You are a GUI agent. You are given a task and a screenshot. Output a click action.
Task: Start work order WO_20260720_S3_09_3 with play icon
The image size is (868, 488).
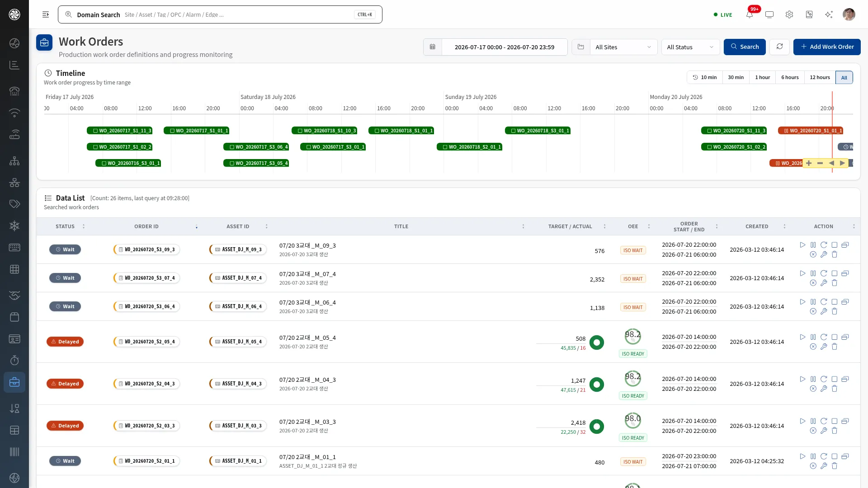point(802,245)
